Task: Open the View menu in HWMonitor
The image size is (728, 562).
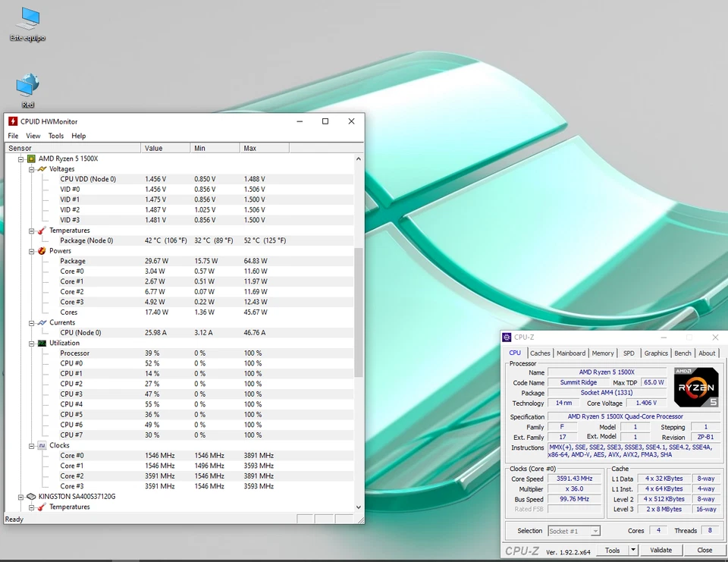Action: pyautogui.click(x=33, y=136)
